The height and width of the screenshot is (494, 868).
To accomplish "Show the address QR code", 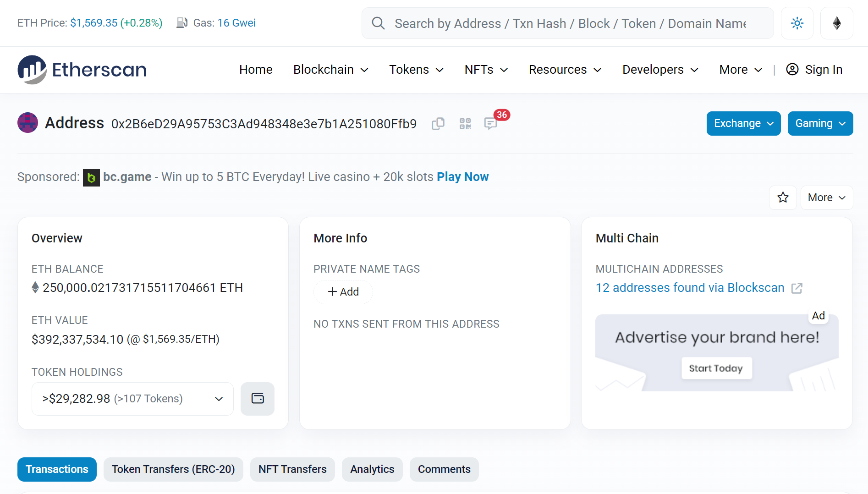I will [465, 124].
